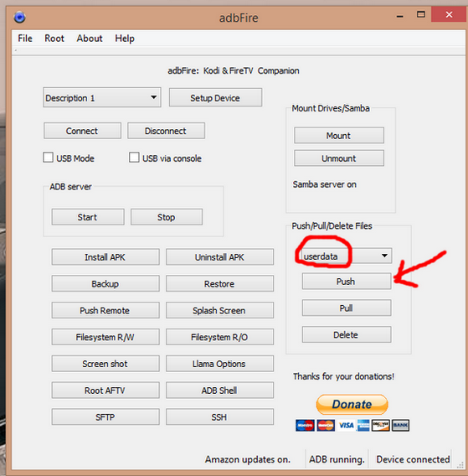Set Filesystem R/W mode
Screen dimensions: 468x476
(105, 337)
